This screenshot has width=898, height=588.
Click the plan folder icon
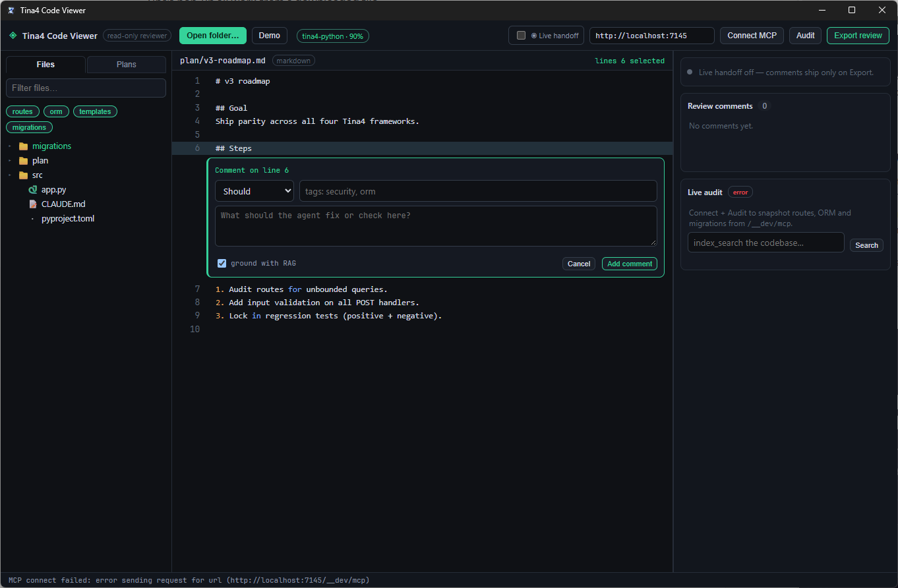click(x=23, y=161)
